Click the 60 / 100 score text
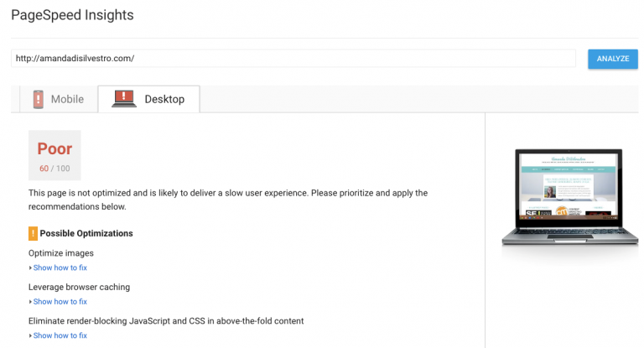 [x=55, y=168]
